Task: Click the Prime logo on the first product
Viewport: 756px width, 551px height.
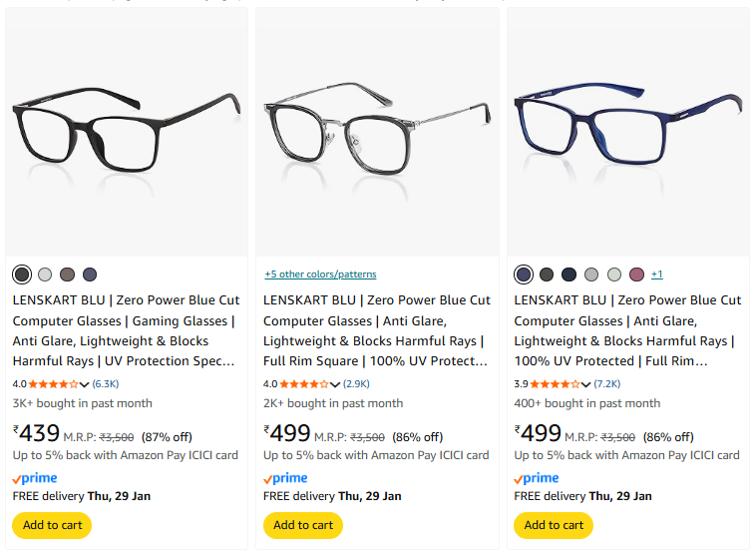Action: 35,479
